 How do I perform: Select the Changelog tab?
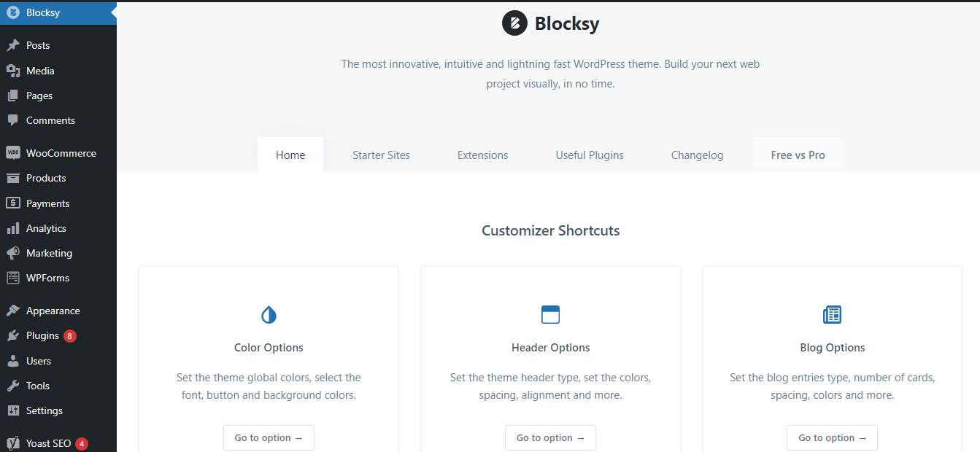(x=697, y=155)
